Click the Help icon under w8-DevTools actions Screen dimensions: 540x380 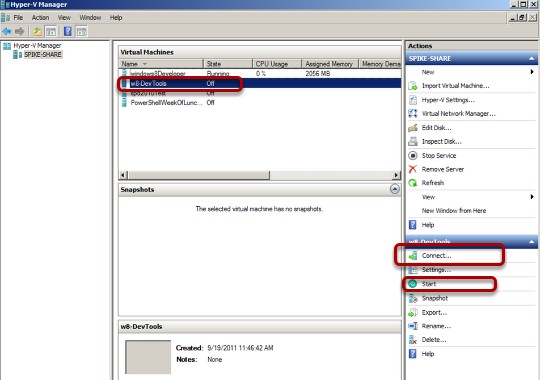click(x=413, y=353)
